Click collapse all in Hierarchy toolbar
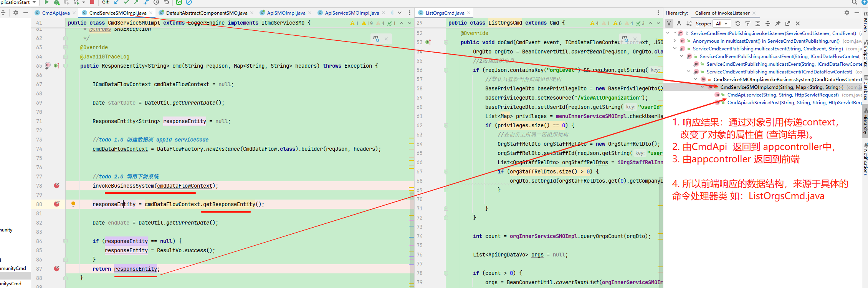 coord(767,23)
